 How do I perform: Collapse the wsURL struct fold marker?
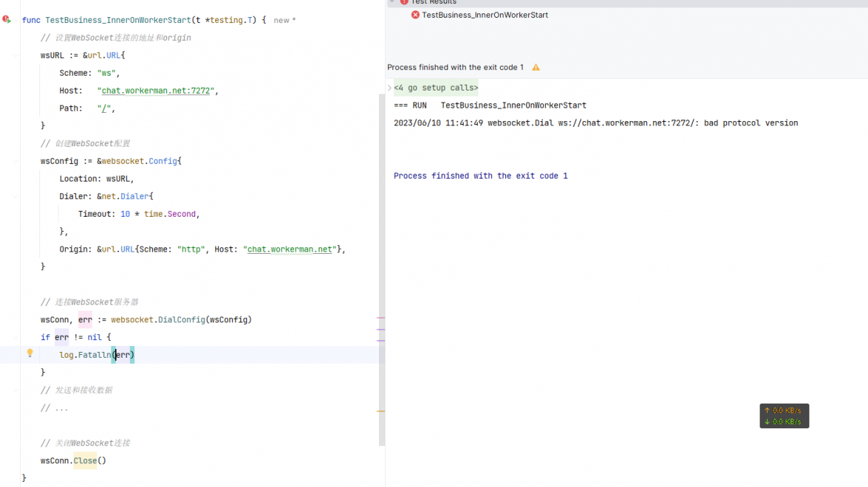coord(16,56)
